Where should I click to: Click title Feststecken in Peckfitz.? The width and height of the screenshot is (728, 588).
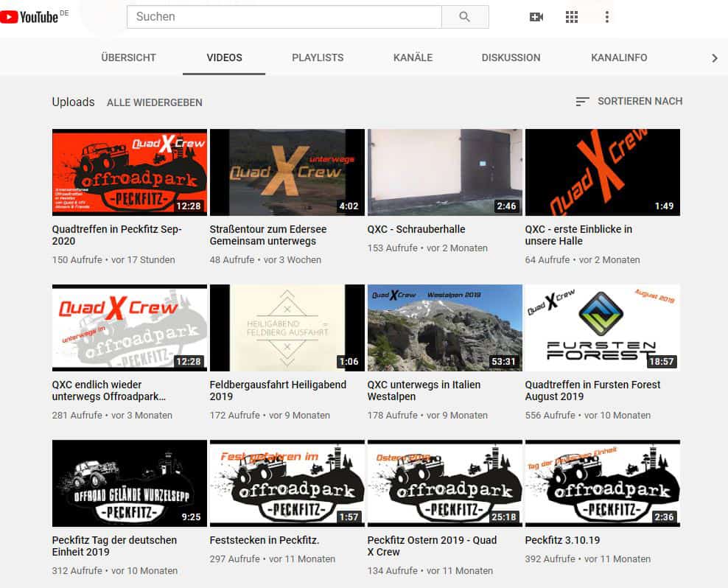click(x=265, y=540)
